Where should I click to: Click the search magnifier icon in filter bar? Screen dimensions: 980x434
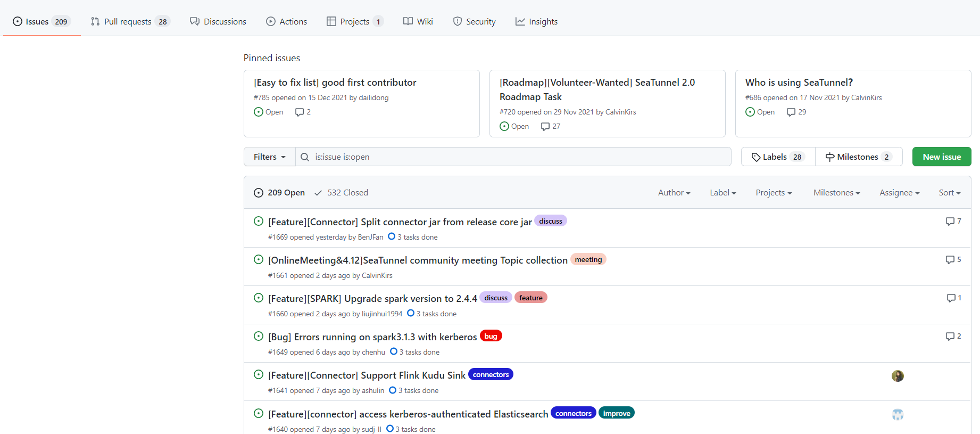(x=305, y=157)
